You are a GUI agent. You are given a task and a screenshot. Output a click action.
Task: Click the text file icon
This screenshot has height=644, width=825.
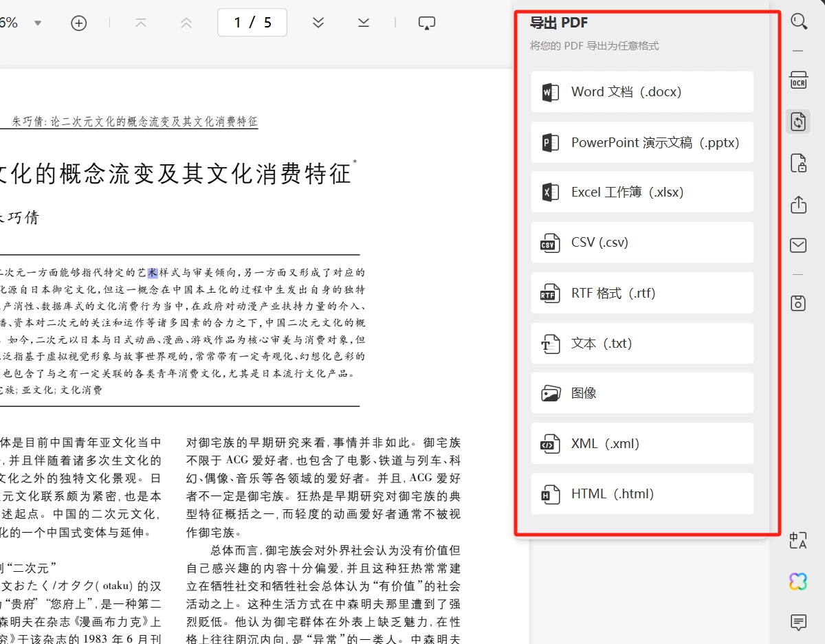click(550, 343)
